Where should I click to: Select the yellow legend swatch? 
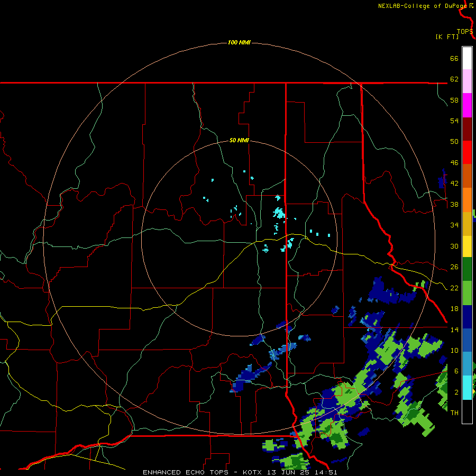point(467,246)
